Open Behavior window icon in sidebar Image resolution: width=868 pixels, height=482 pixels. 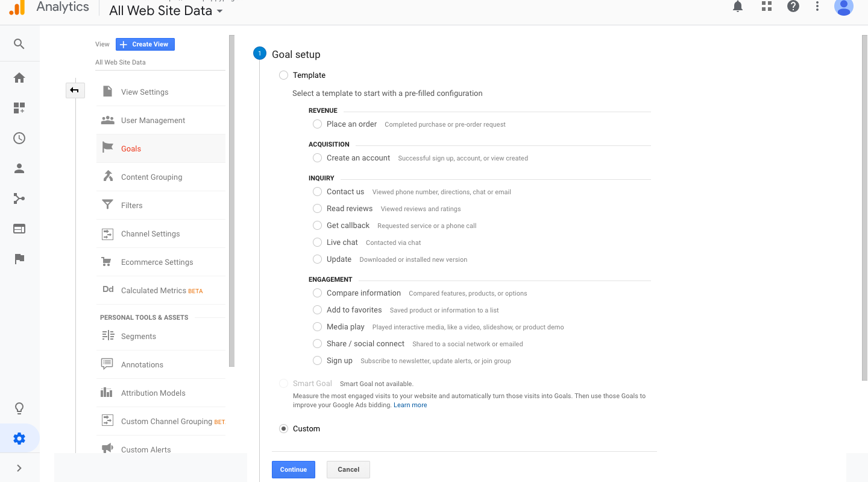coord(19,229)
